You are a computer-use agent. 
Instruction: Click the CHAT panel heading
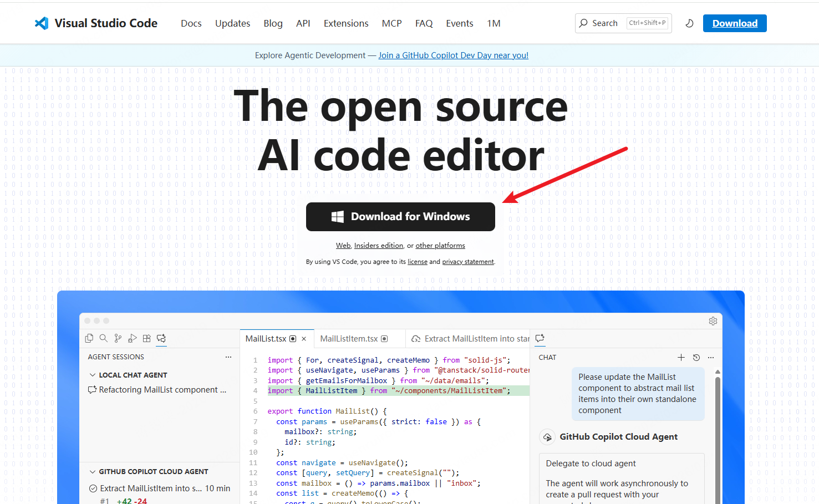[547, 358]
